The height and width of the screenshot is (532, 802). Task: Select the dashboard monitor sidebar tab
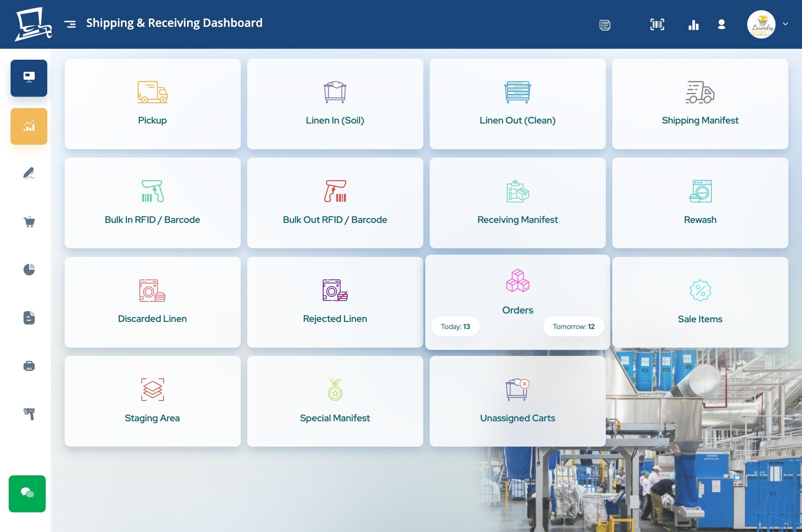pyautogui.click(x=29, y=78)
